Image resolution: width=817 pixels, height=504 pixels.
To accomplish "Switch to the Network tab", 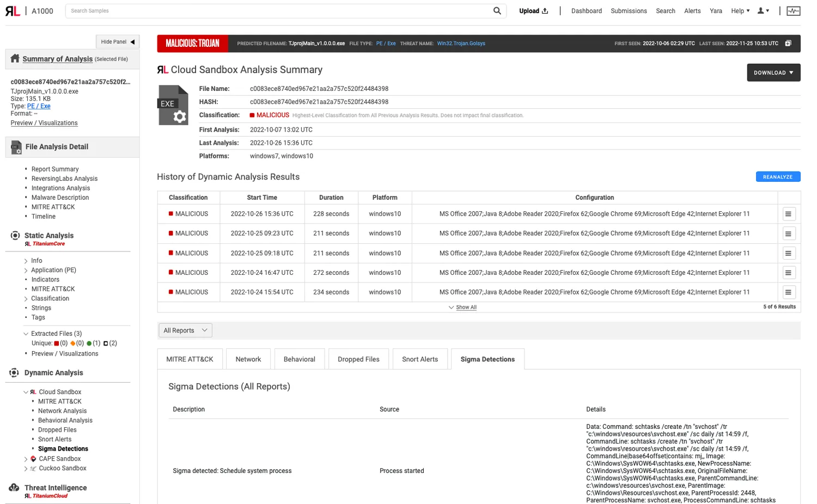I will (x=248, y=359).
